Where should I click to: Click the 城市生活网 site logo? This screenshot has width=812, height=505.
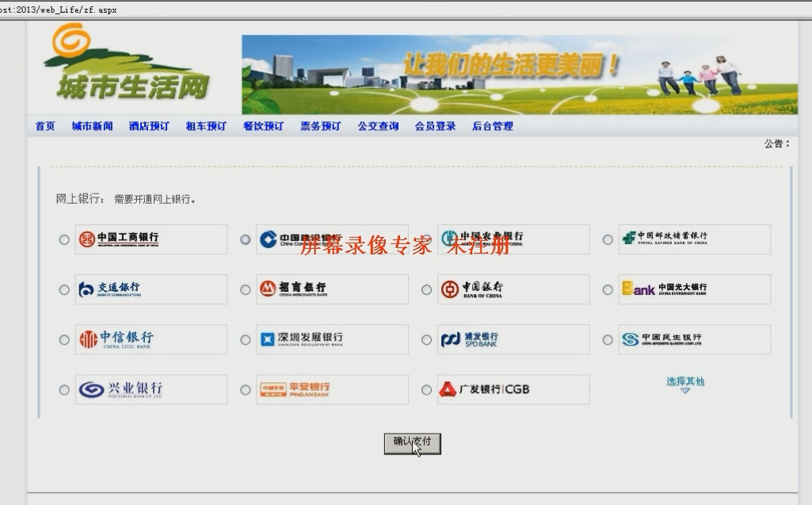tap(127, 63)
